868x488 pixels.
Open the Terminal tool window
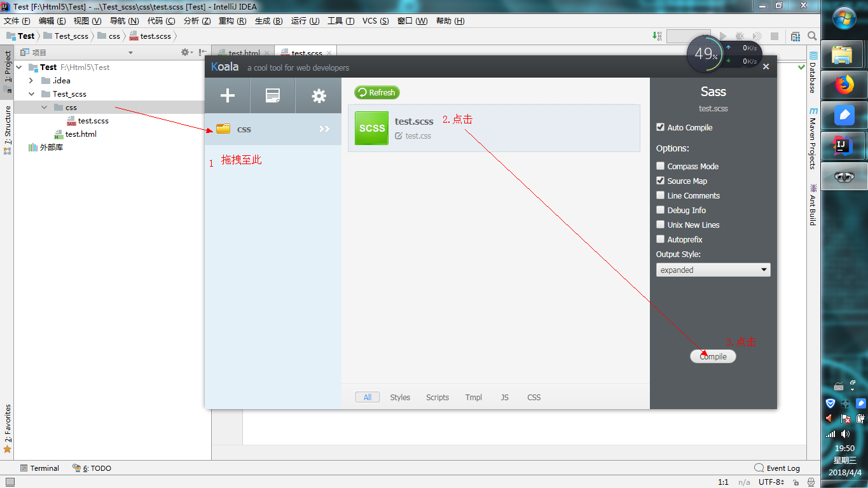[39, 468]
